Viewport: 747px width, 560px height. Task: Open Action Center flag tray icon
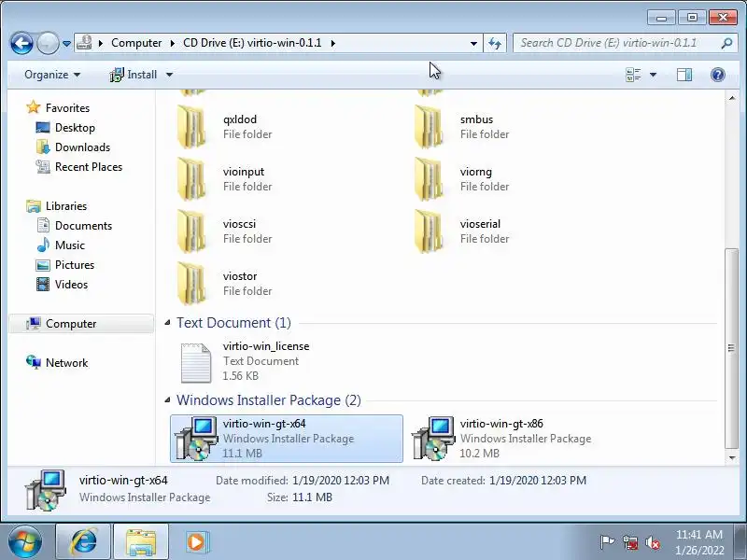[x=607, y=542]
